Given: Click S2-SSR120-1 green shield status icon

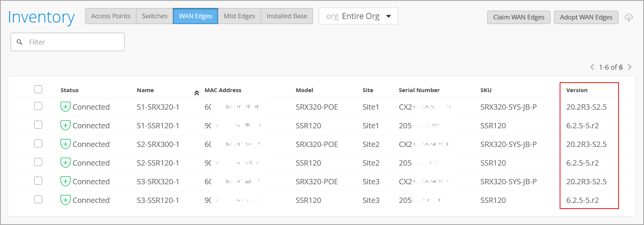Looking at the screenshot, I should 65,163.
